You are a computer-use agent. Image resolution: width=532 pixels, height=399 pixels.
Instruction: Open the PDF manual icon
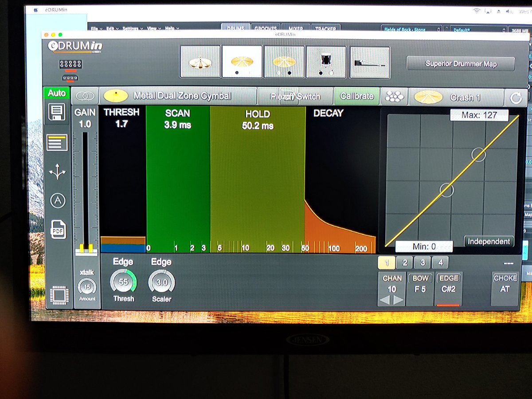point(58,230)
